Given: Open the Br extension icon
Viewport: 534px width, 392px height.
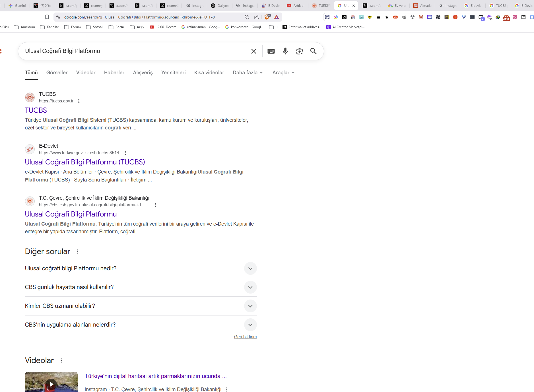Looking at the screenshot, I should click(x=447, y=17).
